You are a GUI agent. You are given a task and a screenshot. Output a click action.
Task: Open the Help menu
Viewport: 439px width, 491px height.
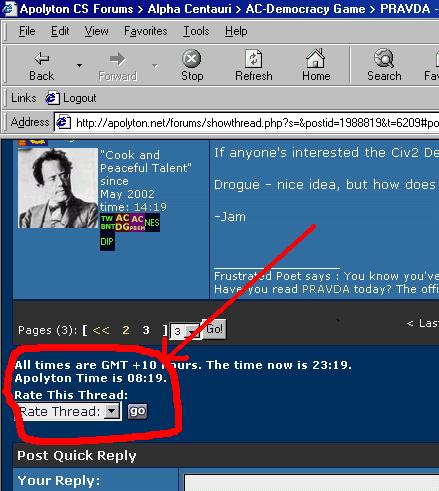(236, 31)
